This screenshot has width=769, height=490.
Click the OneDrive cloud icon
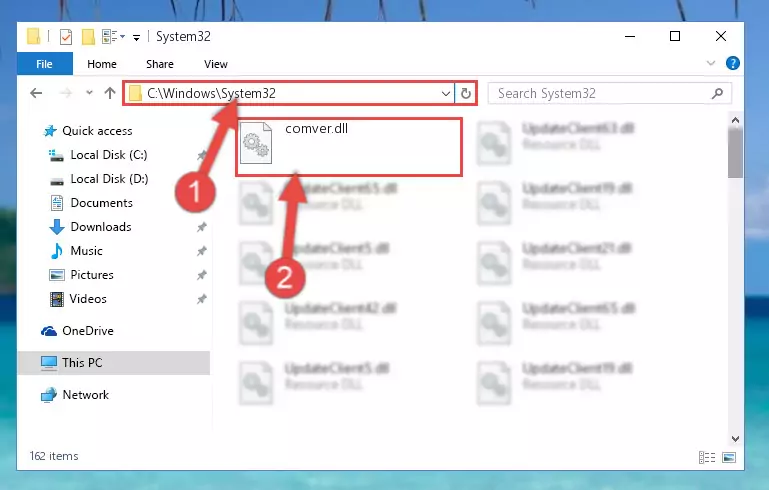pyautogui.click(x=49, y=331)
